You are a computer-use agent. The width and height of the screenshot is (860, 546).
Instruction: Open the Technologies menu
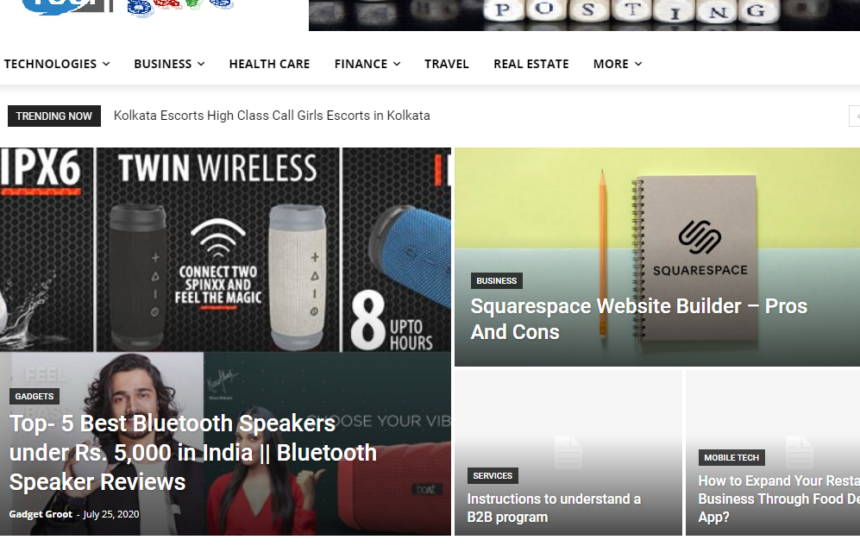coord(50,64)
